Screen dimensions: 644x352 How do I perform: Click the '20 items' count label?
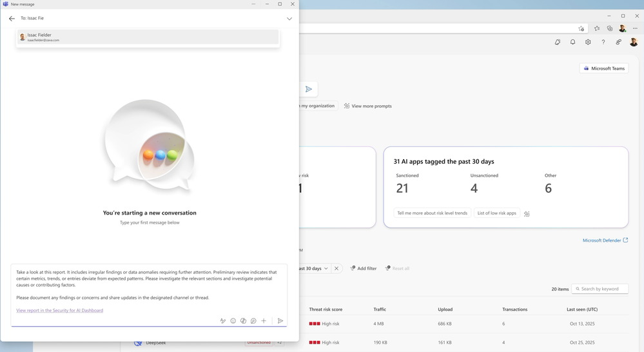tap(560, 289)
